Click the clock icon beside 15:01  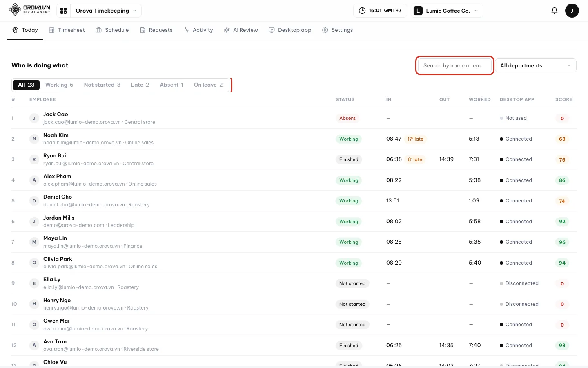click(x=362, y=11)
